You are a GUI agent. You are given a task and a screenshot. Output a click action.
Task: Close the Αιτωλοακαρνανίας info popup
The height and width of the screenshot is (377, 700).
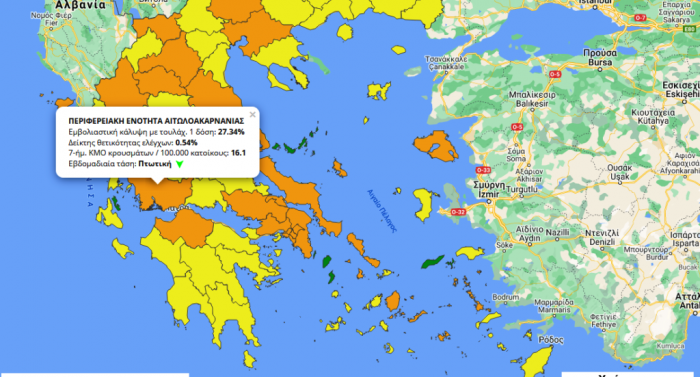(x=252, y=114)
